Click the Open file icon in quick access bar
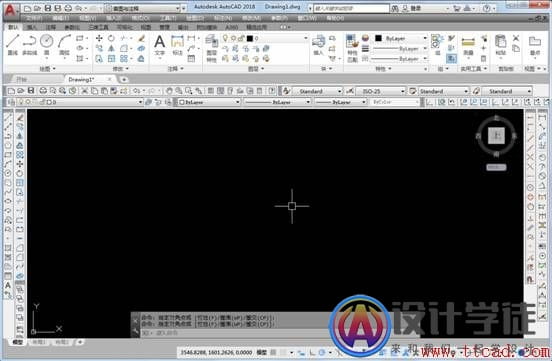 click(37, 8)
